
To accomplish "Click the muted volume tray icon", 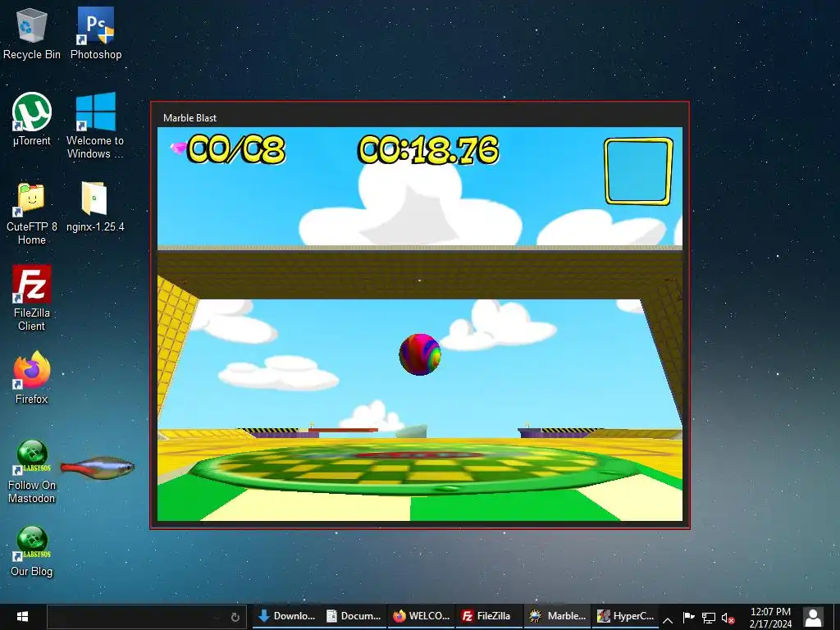I will click(x=728, y=619).
